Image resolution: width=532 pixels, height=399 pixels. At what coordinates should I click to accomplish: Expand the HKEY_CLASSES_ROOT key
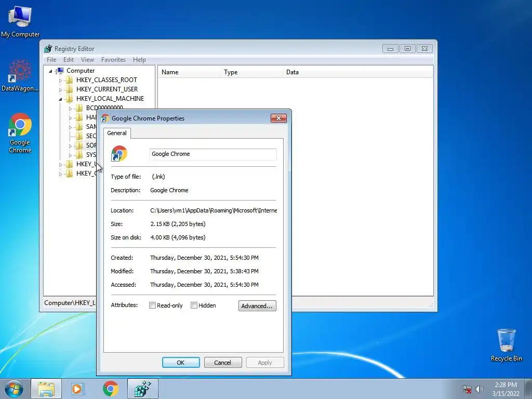[x=60, y=81]
